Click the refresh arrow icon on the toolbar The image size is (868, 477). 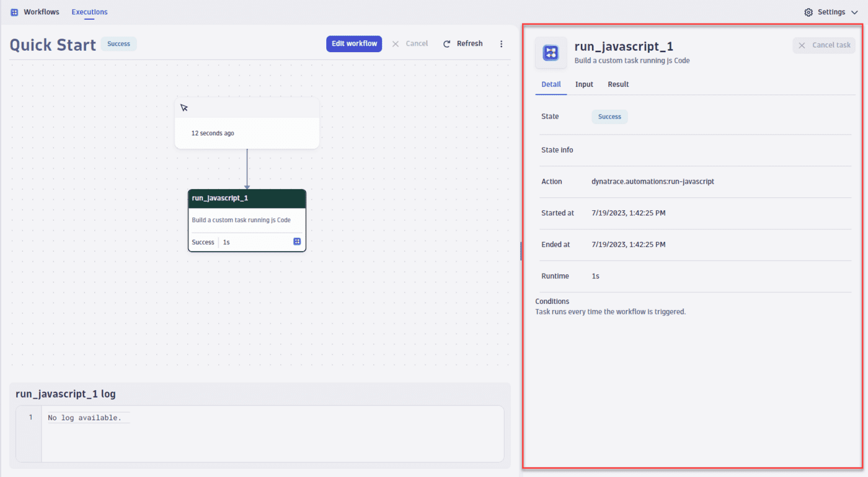tap(446, 43)
